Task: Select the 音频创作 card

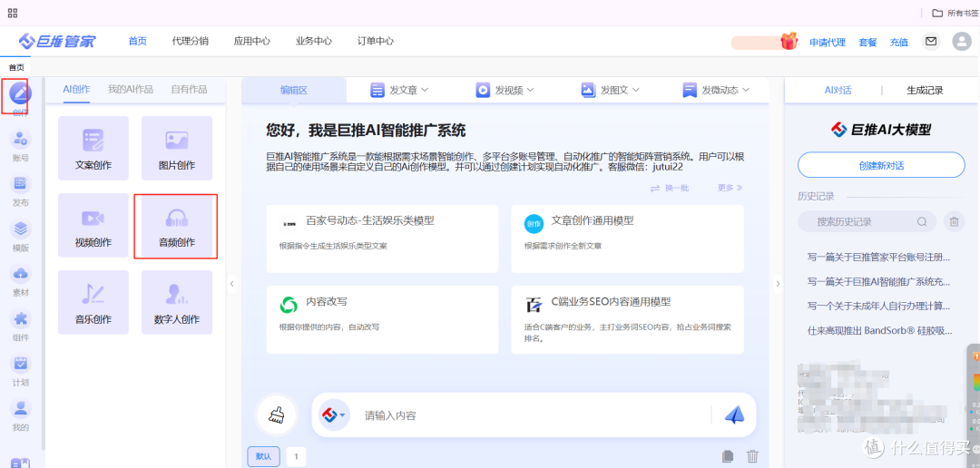Action: click(x=177, y=226)
